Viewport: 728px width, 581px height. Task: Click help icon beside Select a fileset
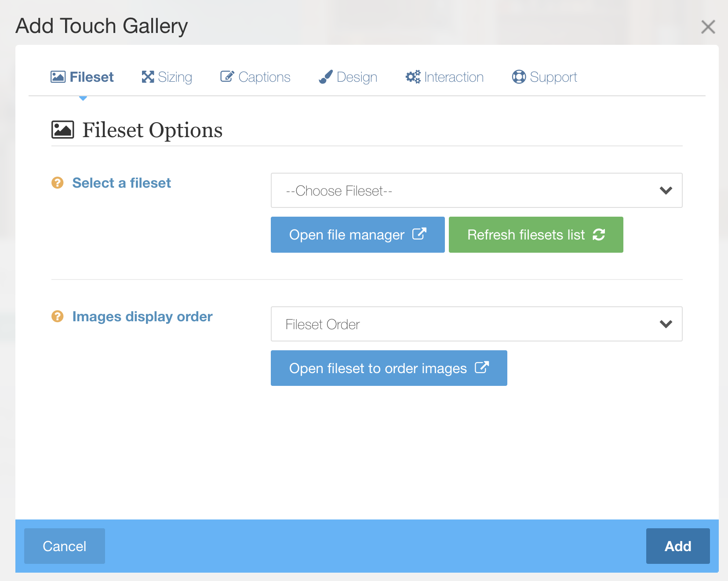tap(58, 182)
